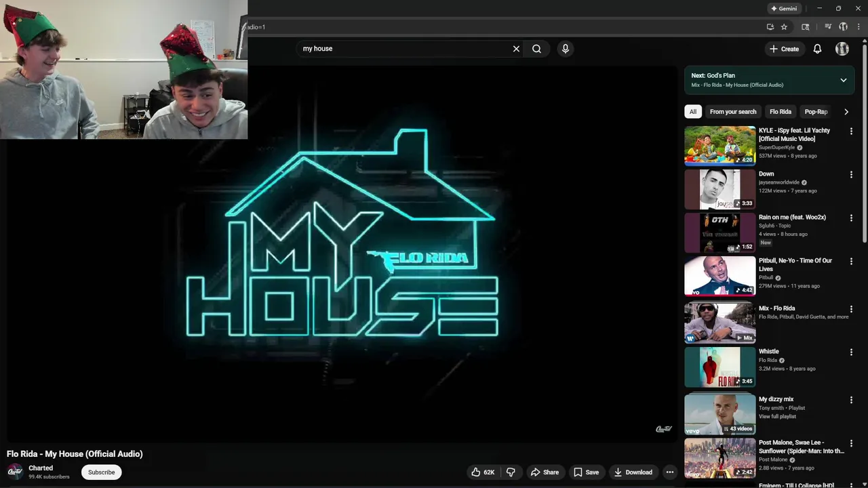The width and height of the screenshot is (868, 488).
Task: Open options for 'Rain on me' video
Action: 851,218
